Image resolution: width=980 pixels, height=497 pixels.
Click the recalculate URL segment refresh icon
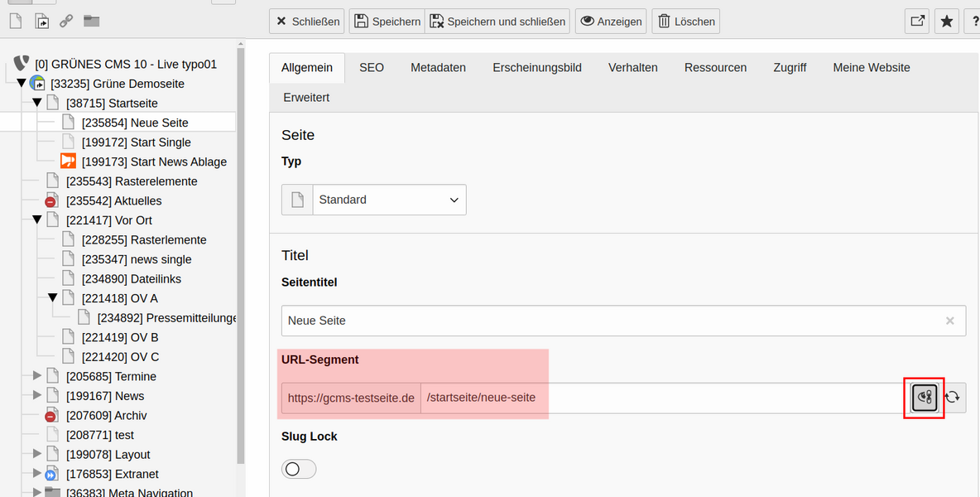(x=953, y=398)
